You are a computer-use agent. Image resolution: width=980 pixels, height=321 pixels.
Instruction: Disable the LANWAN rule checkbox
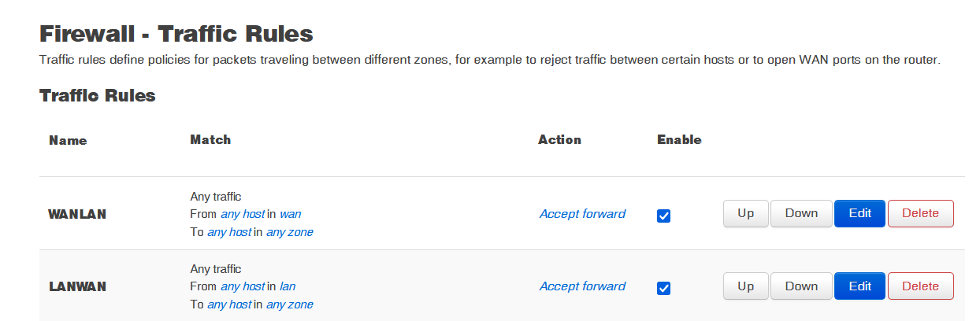[x=663, y=288]
